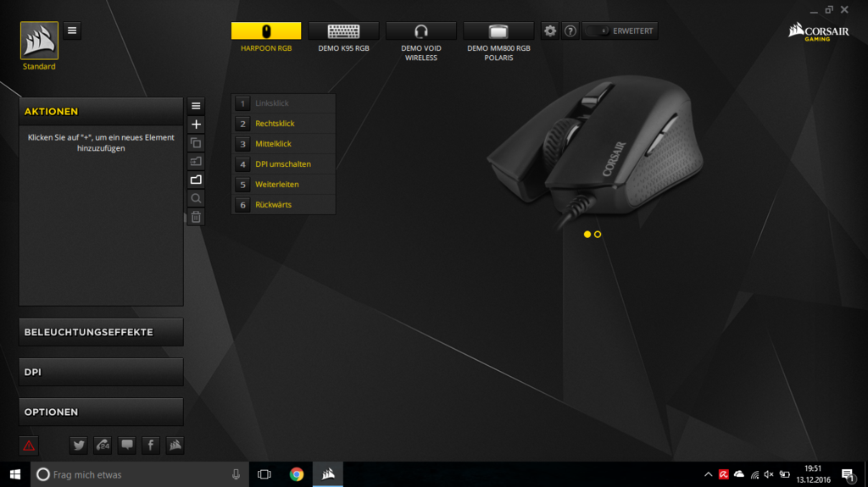Select the DPI umschalten button assignment
This screenshot has width=868, height=487.
pyautogui.click(x=283, y=164)
